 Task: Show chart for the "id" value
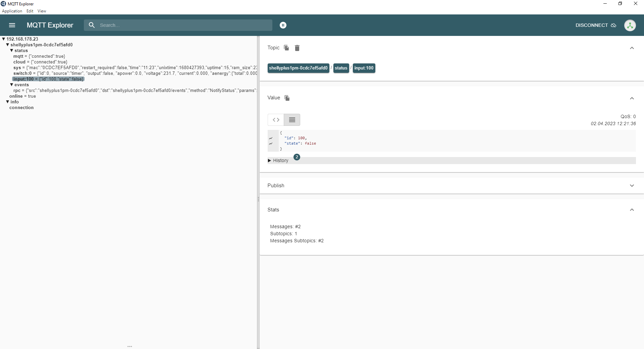(x=271, y=138)
